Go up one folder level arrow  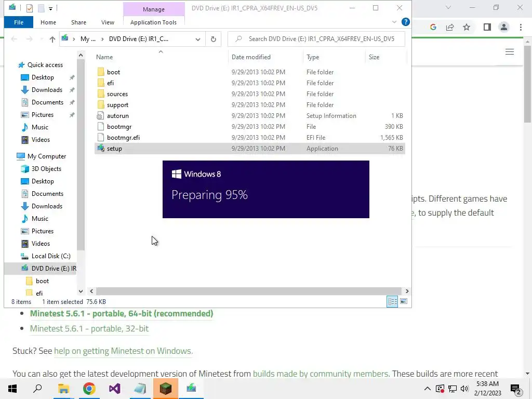point(52,39)
